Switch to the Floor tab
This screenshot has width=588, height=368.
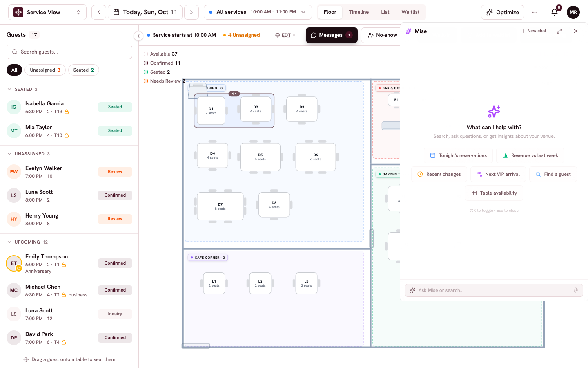[x=330, y=12]
